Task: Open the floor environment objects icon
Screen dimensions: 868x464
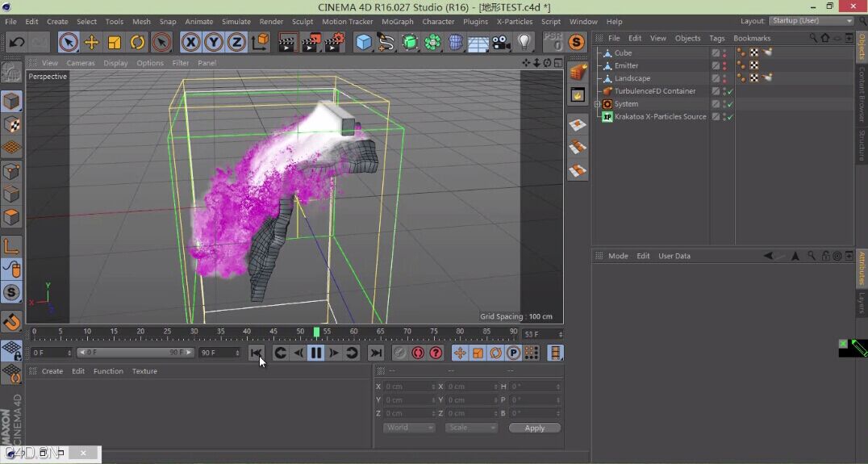Action: pyautogui.click(x=478, y=42)
